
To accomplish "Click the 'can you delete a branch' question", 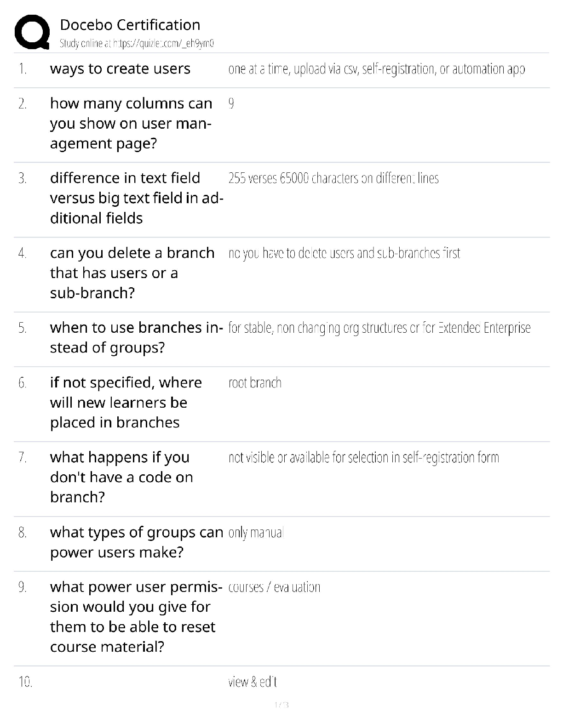I will 132,273.
